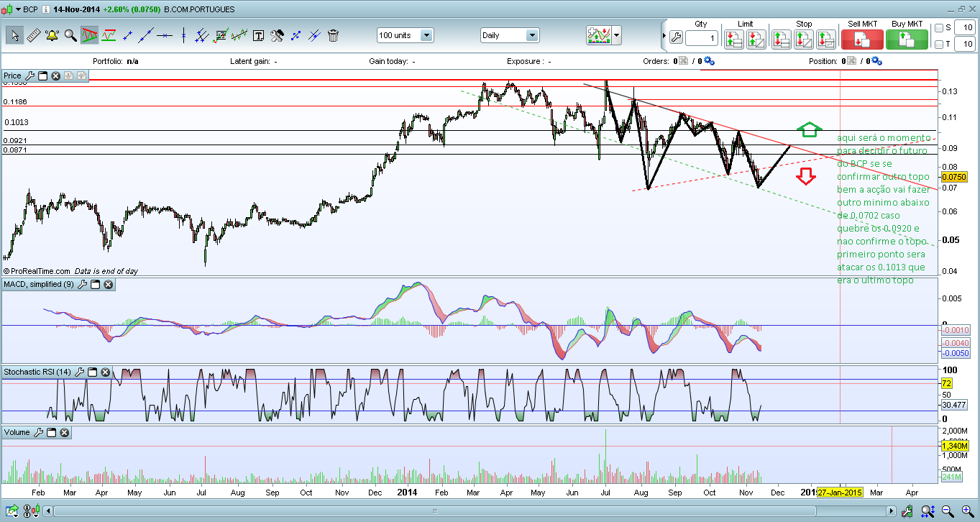Enable the S checkbox
The height and width of the screenshot is (522, 980).
click(940, 28)
